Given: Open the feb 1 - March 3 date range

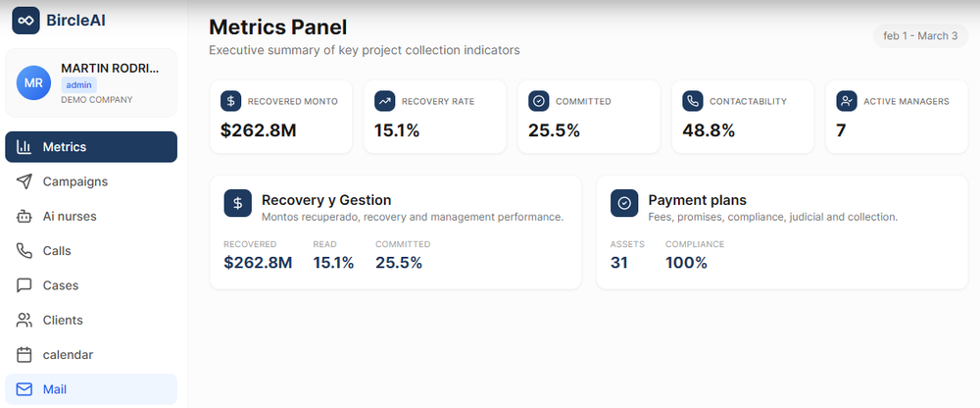Looking at the screenshot, I should pos(919,36).
